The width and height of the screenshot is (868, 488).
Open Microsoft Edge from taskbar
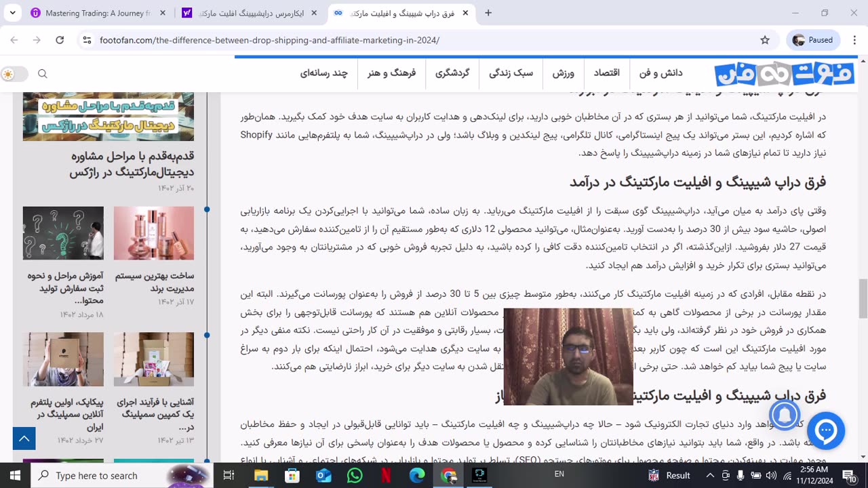tap(417, 475)
